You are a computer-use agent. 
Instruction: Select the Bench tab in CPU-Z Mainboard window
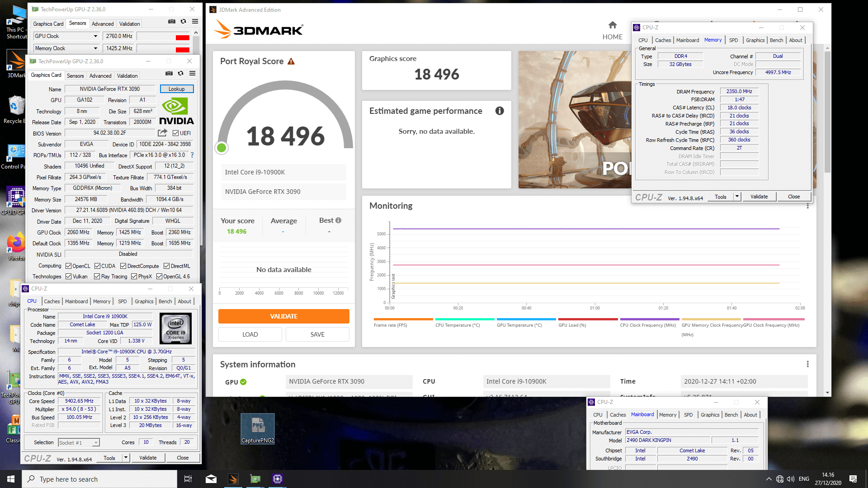(x=731, y=415)
